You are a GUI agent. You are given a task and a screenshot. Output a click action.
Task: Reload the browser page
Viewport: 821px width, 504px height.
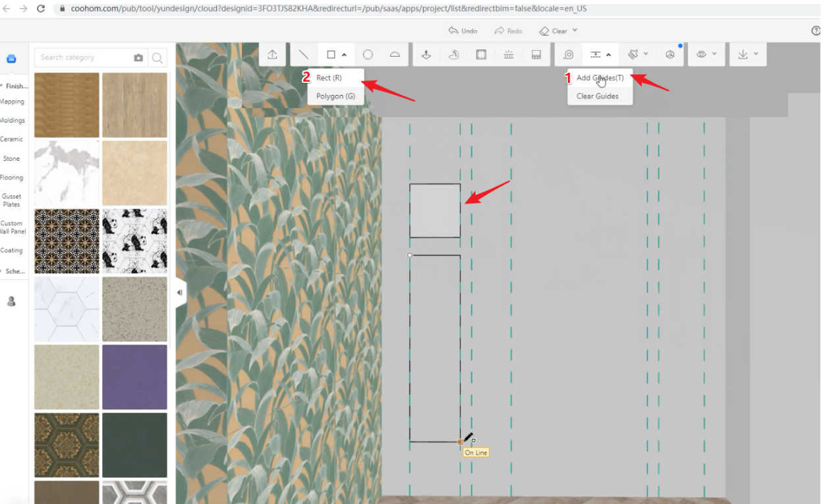[41, 9]
